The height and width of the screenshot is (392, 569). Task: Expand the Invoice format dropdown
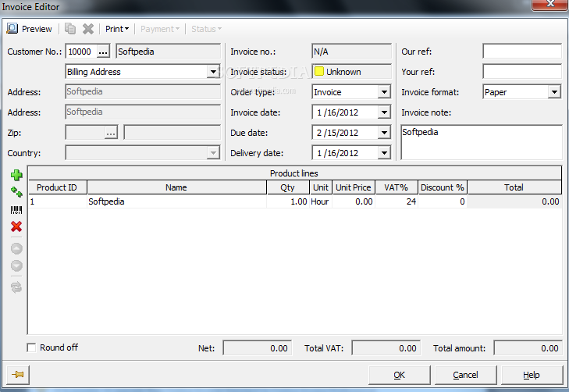pyautogui.click(x=554, y=92)
